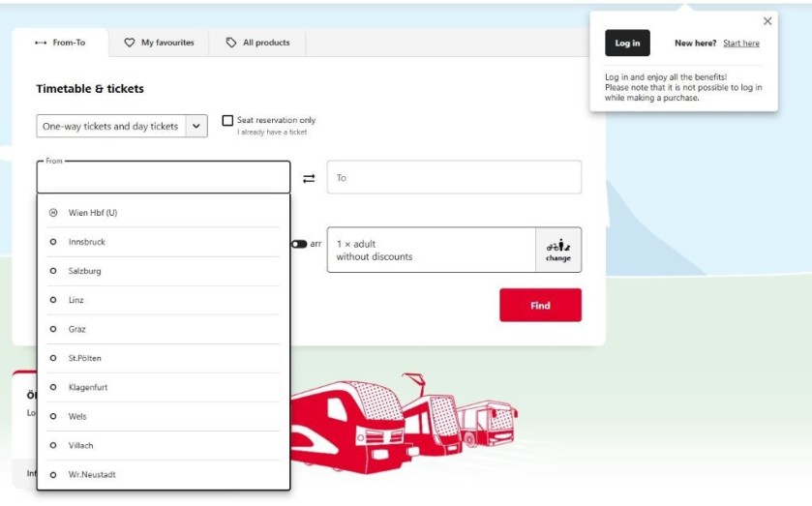The height and width of the screenshot is (506, 812).
Task: Select Innsbruck from station list
Action: click(164, 242)
